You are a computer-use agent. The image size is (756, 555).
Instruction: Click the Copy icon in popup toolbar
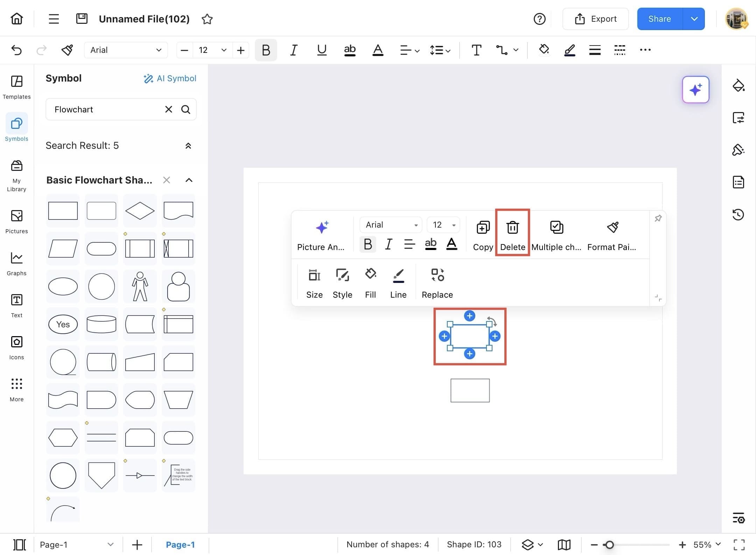[483, 228]
